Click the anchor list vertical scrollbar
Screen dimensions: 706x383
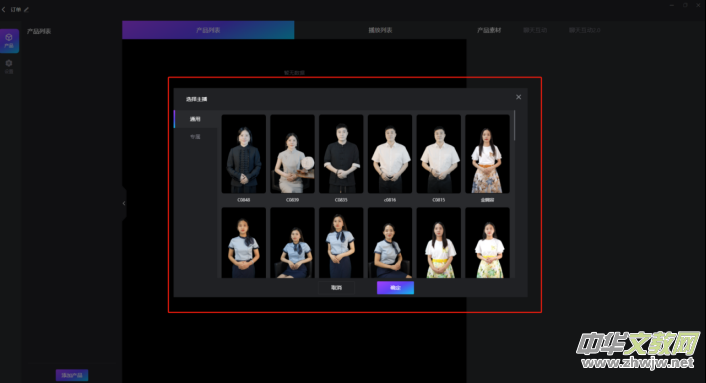[x=514, y=126]
